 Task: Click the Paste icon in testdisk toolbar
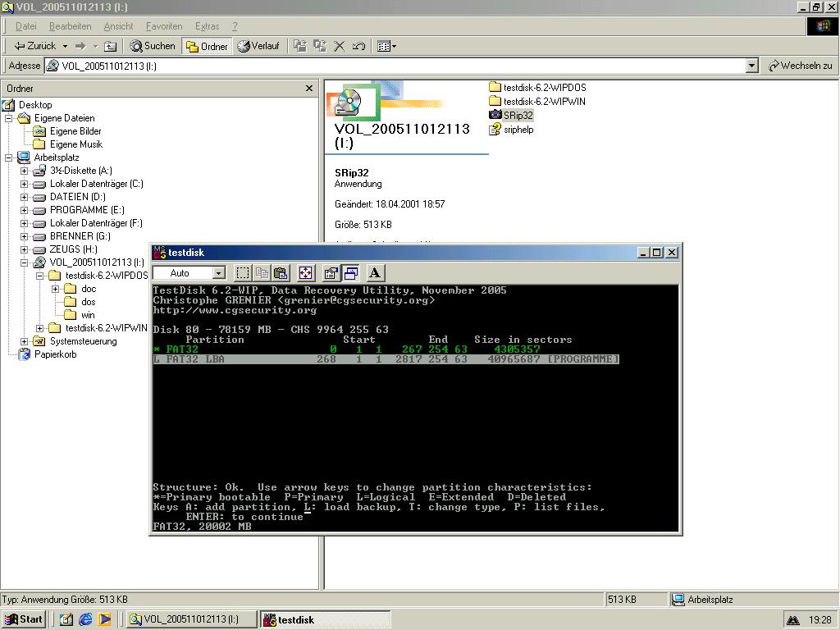(281, 273)
